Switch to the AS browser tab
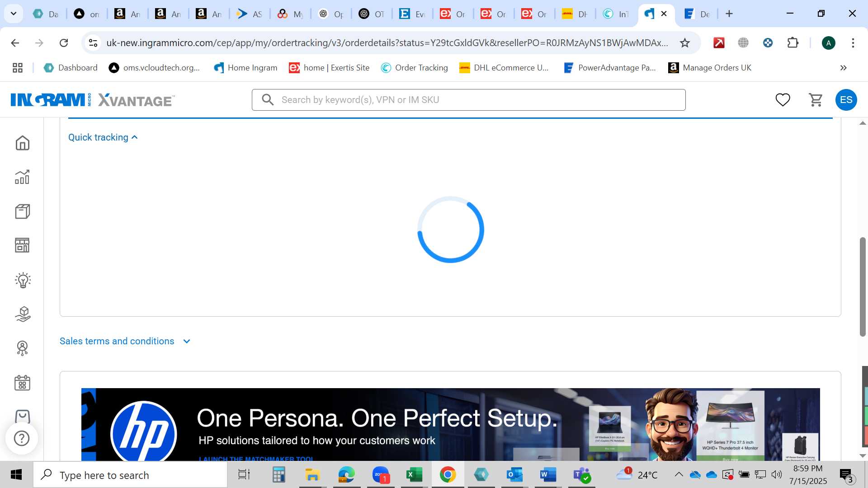Image resolution: width=868 pixels, height=488 pixels. 249,14
